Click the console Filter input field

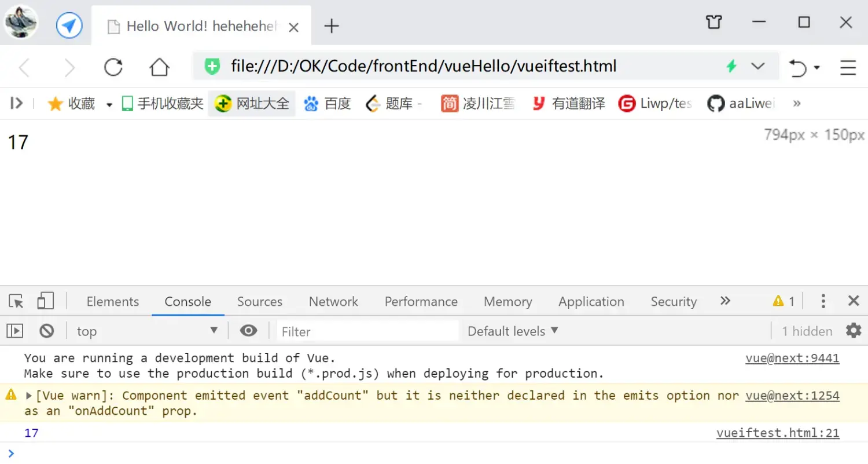(367, 331)
